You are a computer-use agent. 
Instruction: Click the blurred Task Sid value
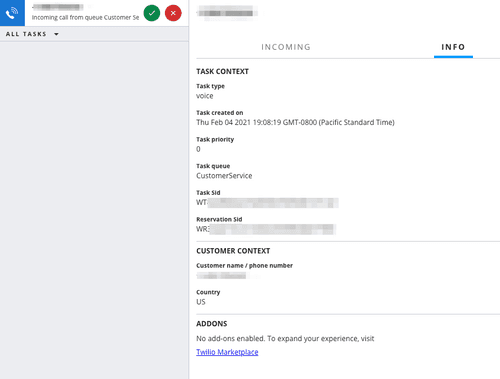pyautogui.click(x=267, y=202)
